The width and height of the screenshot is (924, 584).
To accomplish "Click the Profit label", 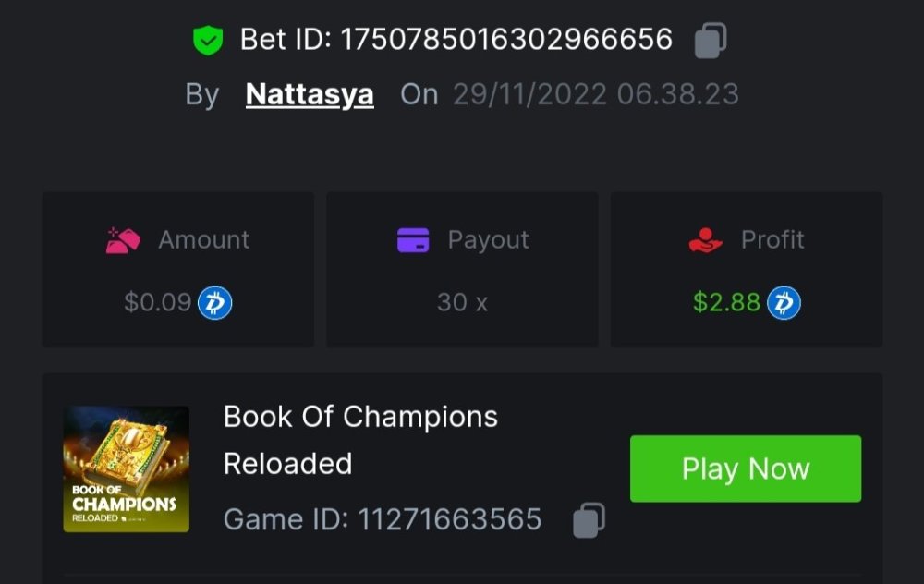I will pos(772,239).
